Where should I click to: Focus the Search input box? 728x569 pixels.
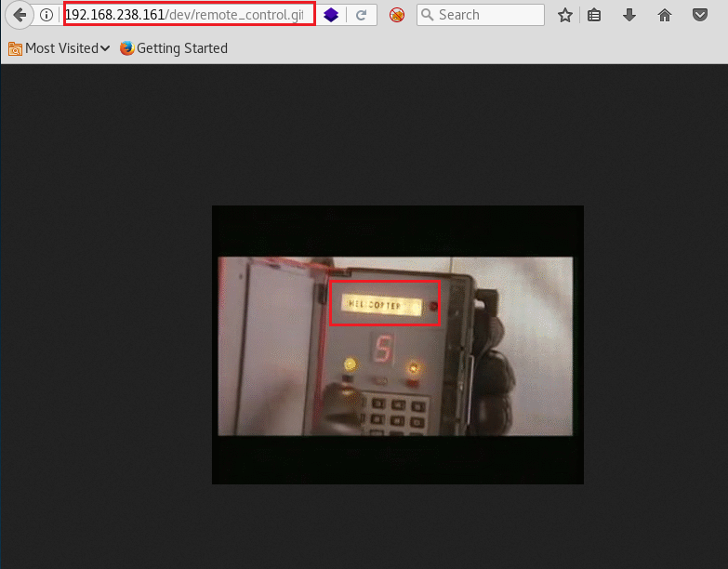(x=481, y=15)
